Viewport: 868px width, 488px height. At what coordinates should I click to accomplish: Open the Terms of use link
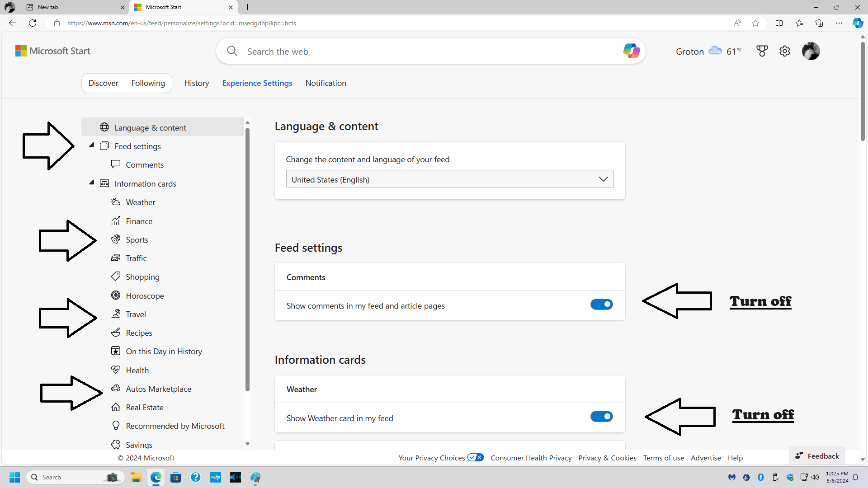[x=663, y=458]
